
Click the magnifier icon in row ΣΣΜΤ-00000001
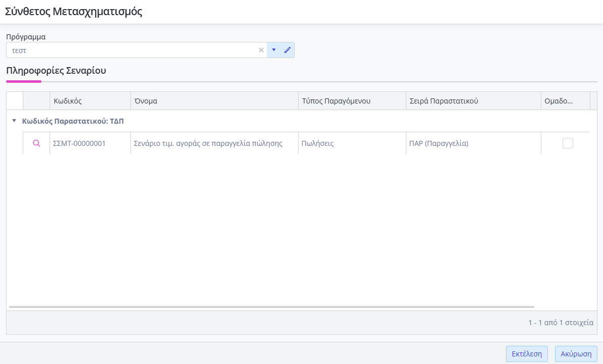36,143
